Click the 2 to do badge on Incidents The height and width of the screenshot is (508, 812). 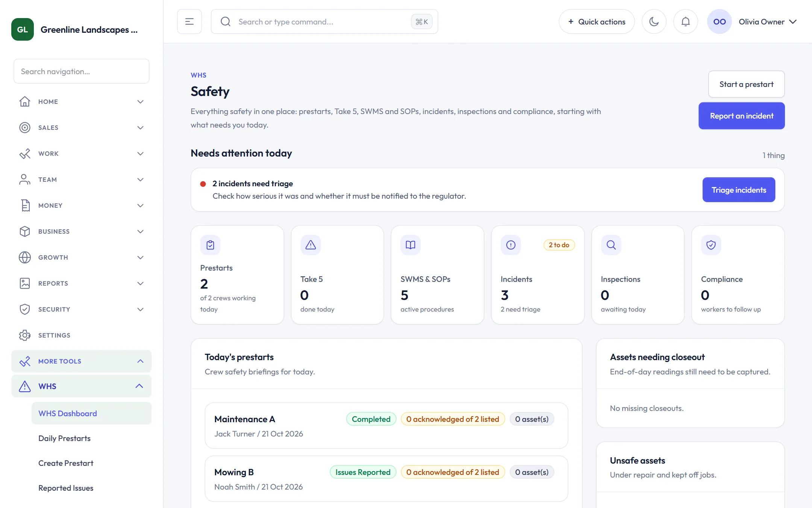pyautogui.click(x=559, y=245)
